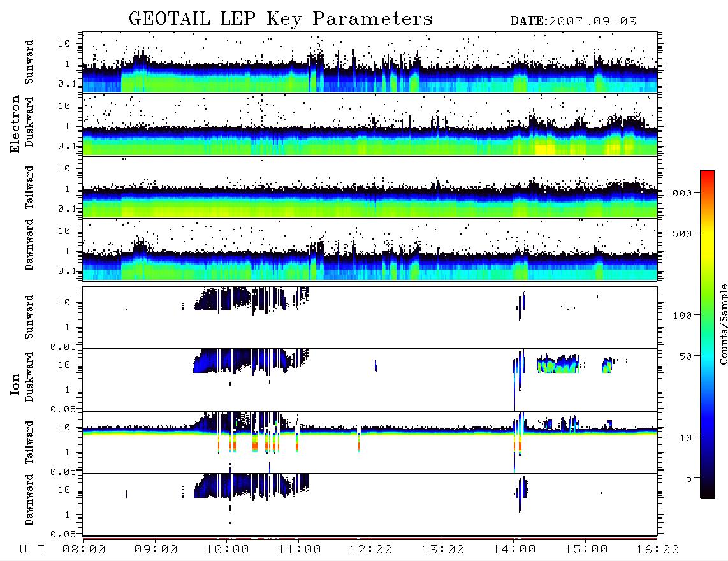Viewport: 728px width, 561px height.
Task: Select the Electron Sunward panel label
Action: tap(29, 62)
